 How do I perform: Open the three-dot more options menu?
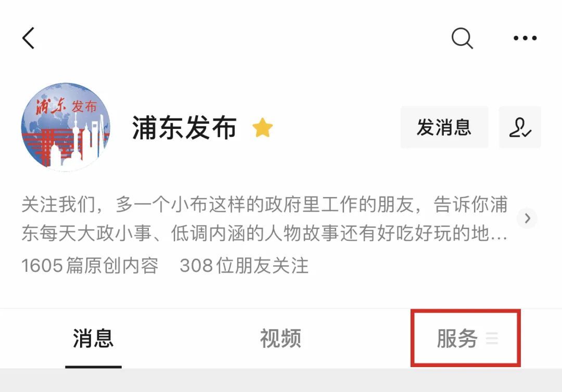tap(525, 38)
